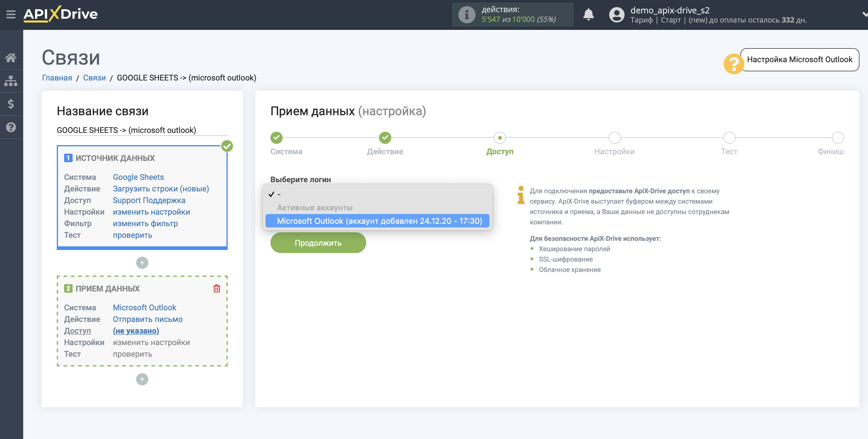Edit the connection name field
The width and height of the screenshot is (868, 439).
pos(142,130)
